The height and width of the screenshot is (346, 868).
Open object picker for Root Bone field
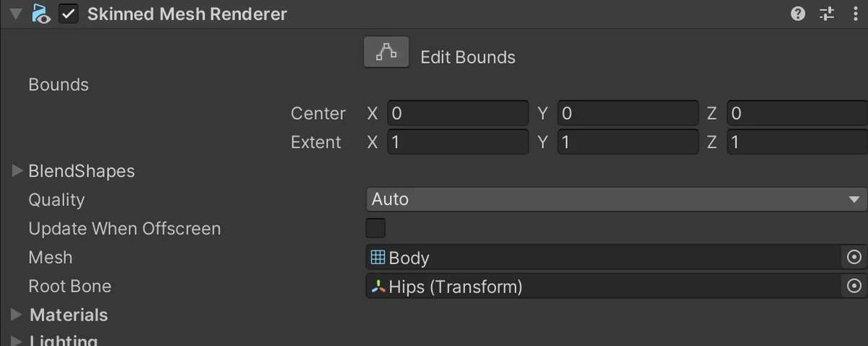coord(854,287)
